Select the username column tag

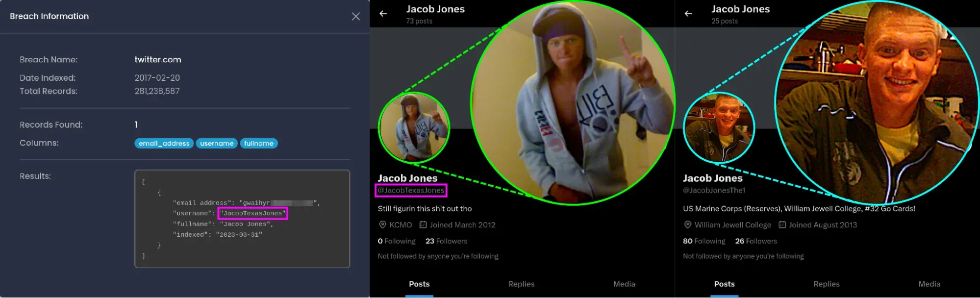pyautogui.click(x=217, y=144)
